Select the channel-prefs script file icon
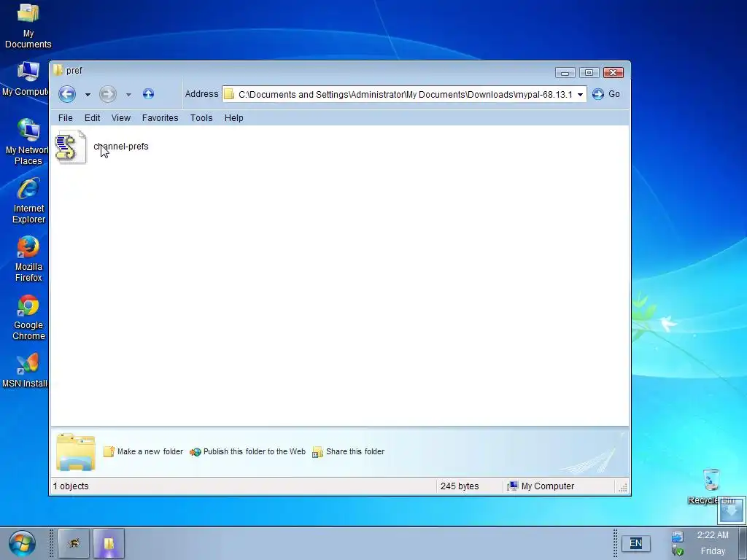Screen dimensions: 747x560 pos(71,147)
